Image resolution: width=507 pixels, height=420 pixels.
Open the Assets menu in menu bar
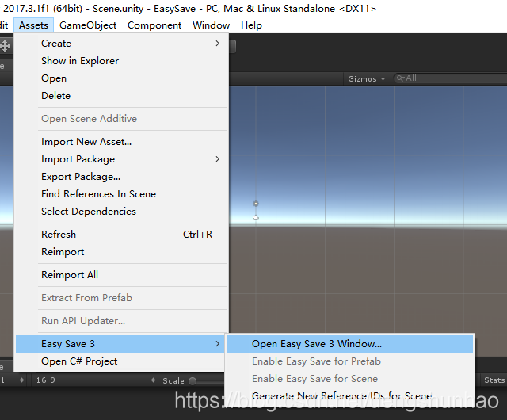tap(33, 25)
